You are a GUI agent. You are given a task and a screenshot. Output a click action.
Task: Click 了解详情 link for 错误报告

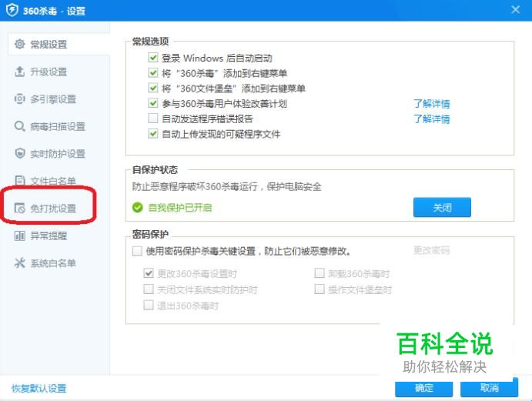coord(432,119)
